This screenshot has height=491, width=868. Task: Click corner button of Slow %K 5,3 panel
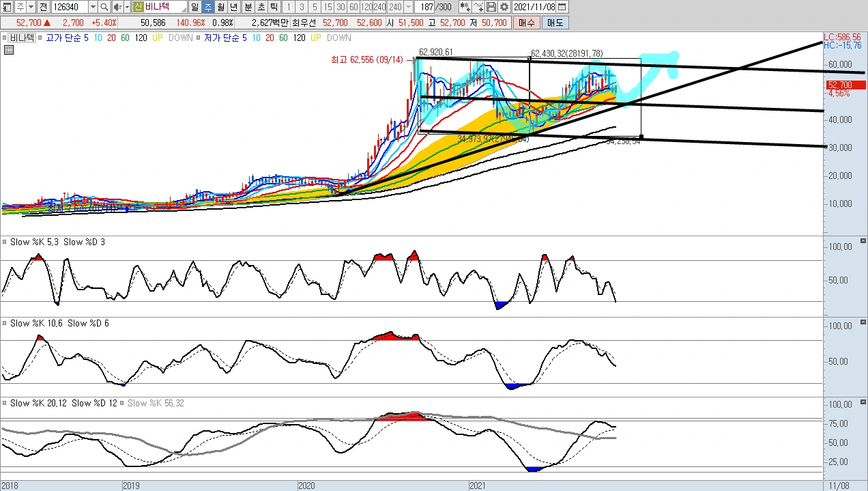(863, 241)
